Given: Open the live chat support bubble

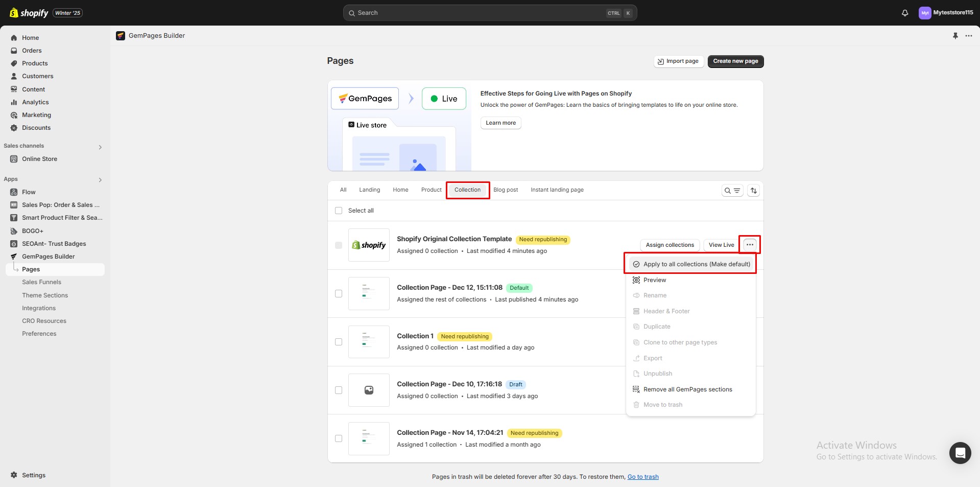Looking at the screenshot, I should point(960,453).
